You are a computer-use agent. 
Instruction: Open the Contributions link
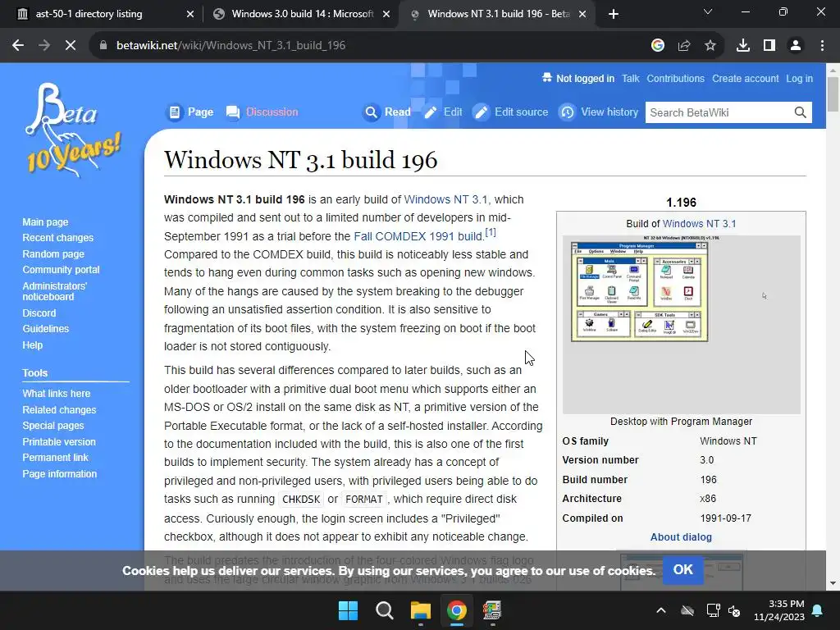point(676,78)
